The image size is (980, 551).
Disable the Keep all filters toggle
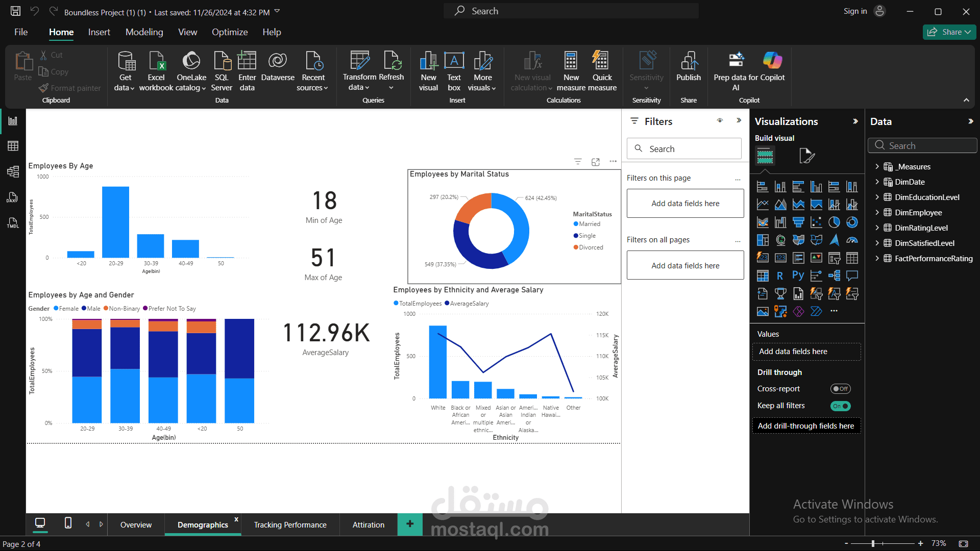(841, 406)
